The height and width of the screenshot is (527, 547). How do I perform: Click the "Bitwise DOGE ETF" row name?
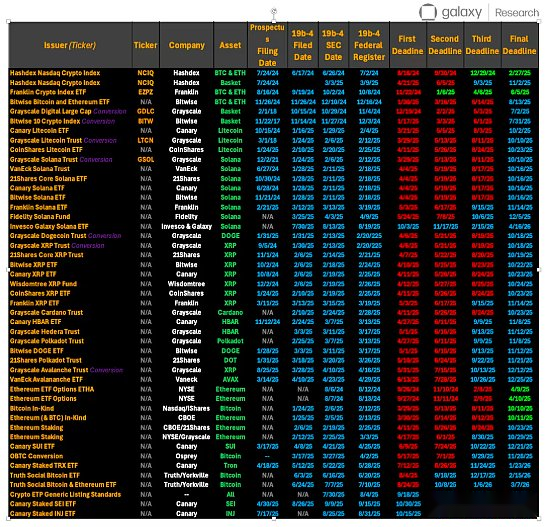click(x=37, y=351)
